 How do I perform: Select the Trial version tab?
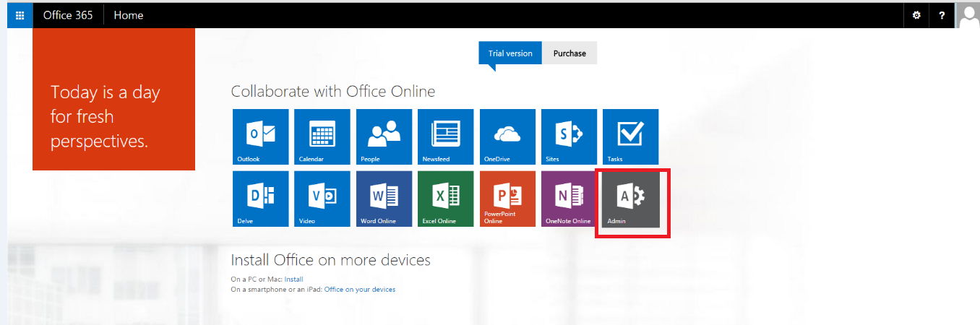510,53
